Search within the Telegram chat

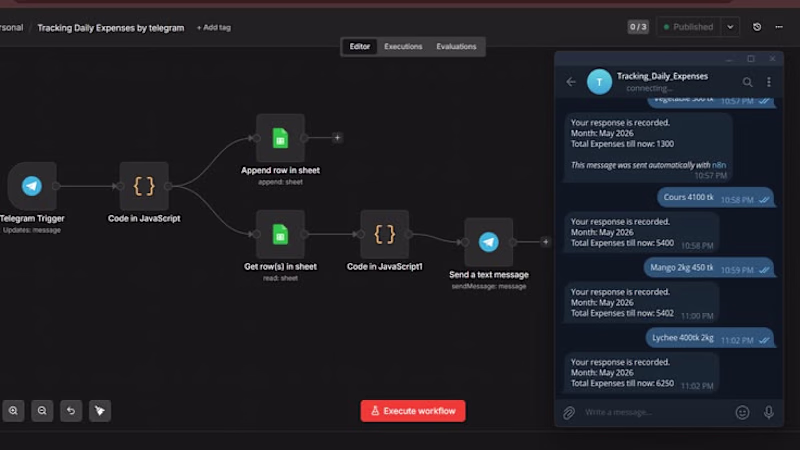747,82
